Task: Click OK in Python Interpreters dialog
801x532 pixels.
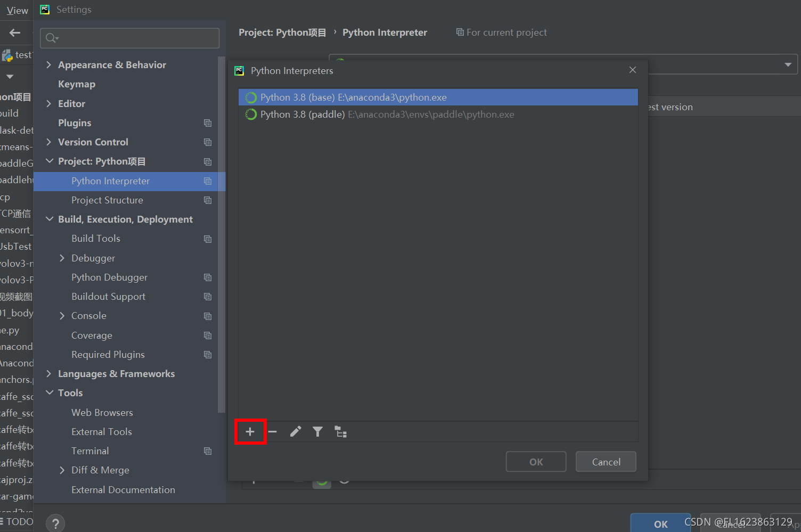Action: click(x=536, y=462)
